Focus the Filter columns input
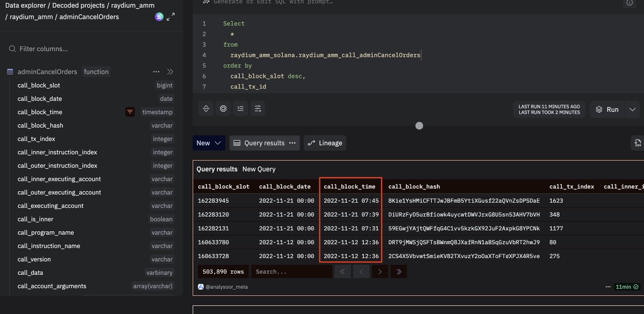The height and width of the screenshot is (314, 644). 91,49
